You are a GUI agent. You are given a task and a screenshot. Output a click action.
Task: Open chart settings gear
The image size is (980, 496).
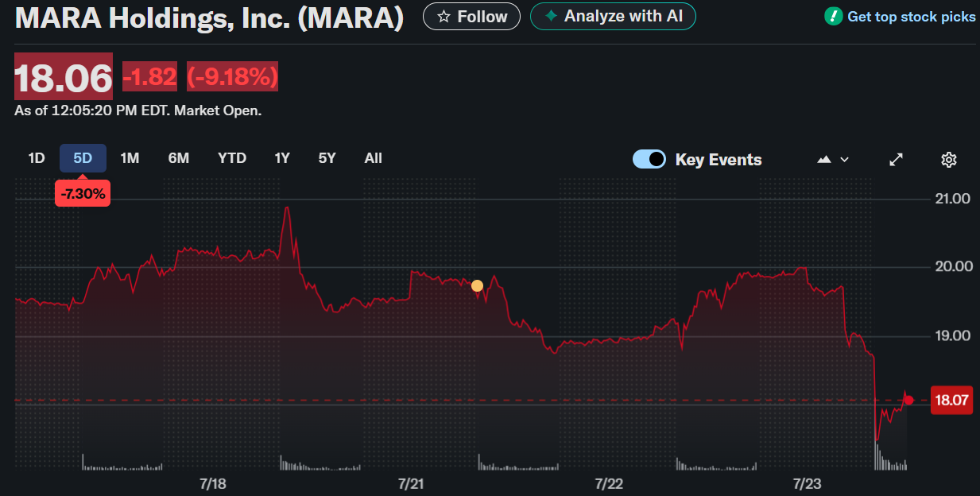click(948, 159)
